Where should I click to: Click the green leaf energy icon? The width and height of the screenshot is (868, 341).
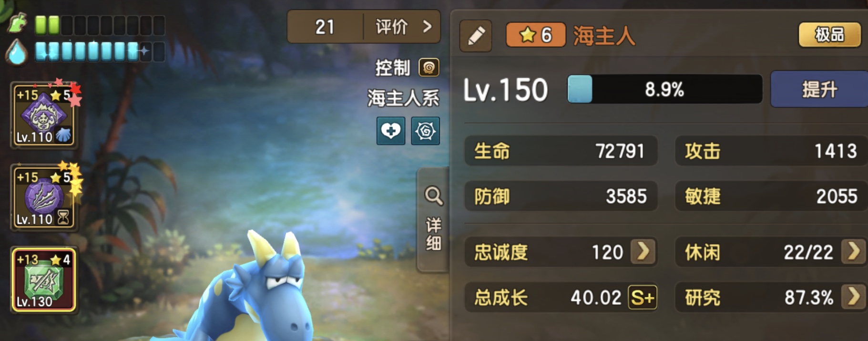tap(17, 24)
